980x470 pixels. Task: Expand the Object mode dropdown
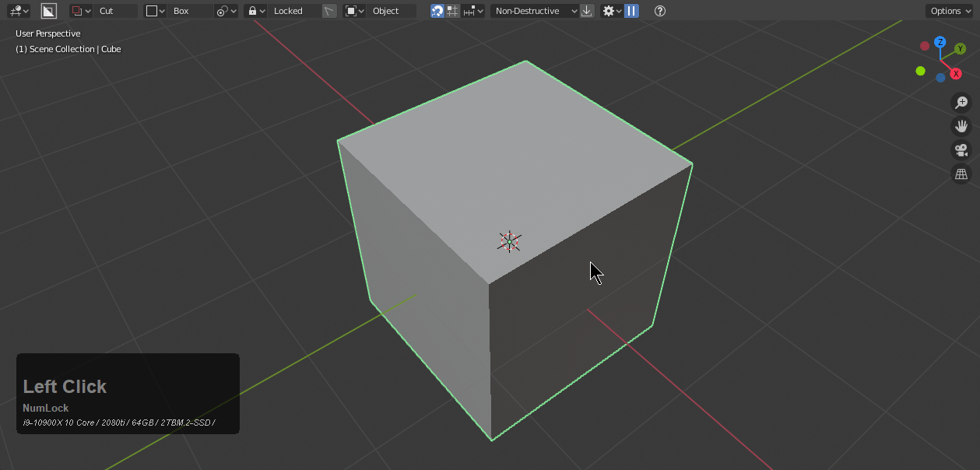[x=387, y=11]
